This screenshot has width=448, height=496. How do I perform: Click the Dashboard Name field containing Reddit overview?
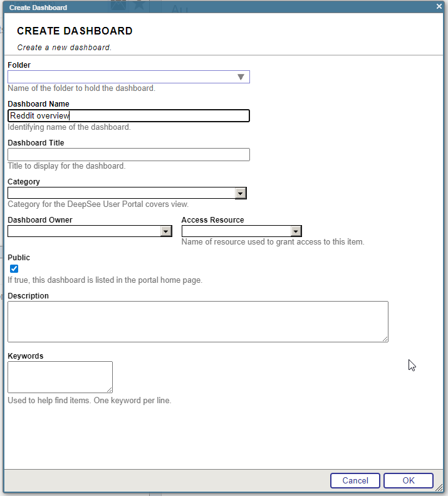[128, 116]
